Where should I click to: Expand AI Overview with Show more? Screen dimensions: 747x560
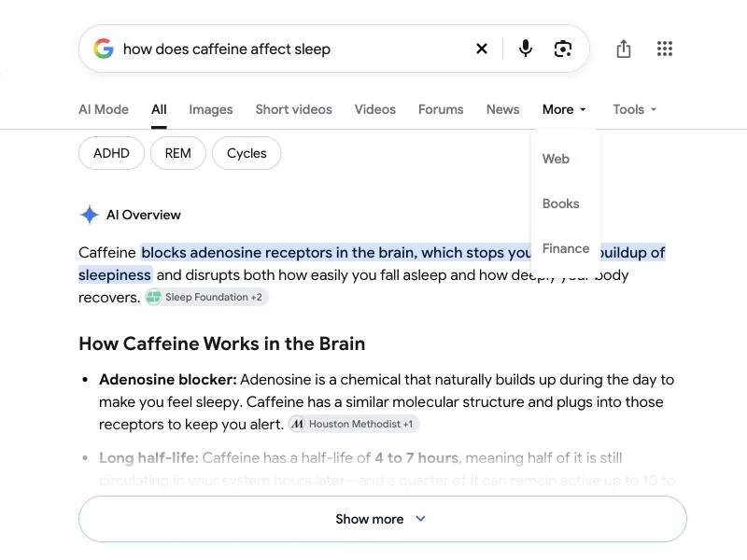click(383, 519)
